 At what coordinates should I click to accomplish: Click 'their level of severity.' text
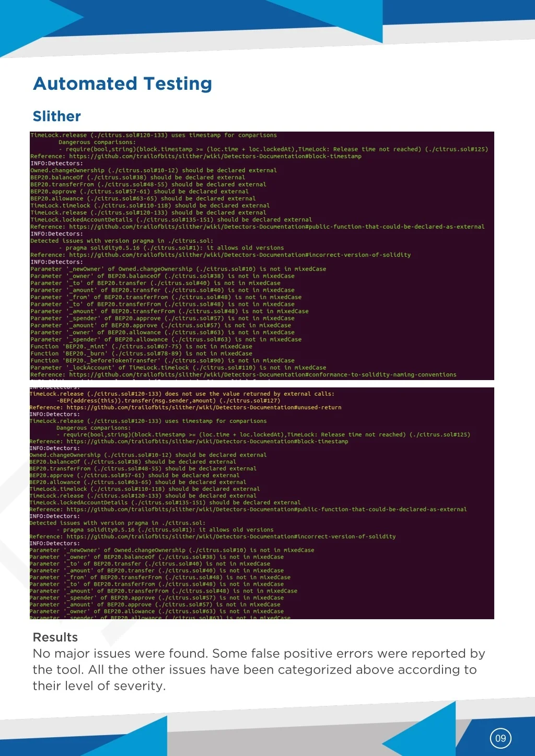[99, 686]
